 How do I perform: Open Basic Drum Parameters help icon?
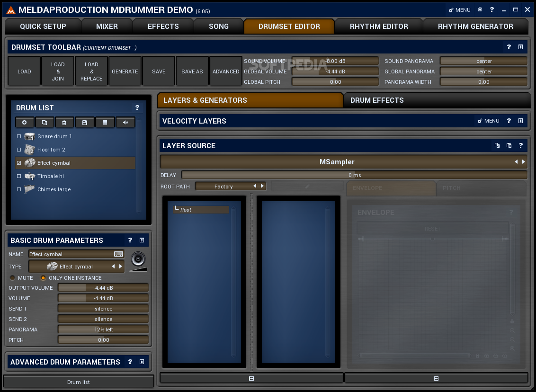pyautogui.click(x=130, y=240)
